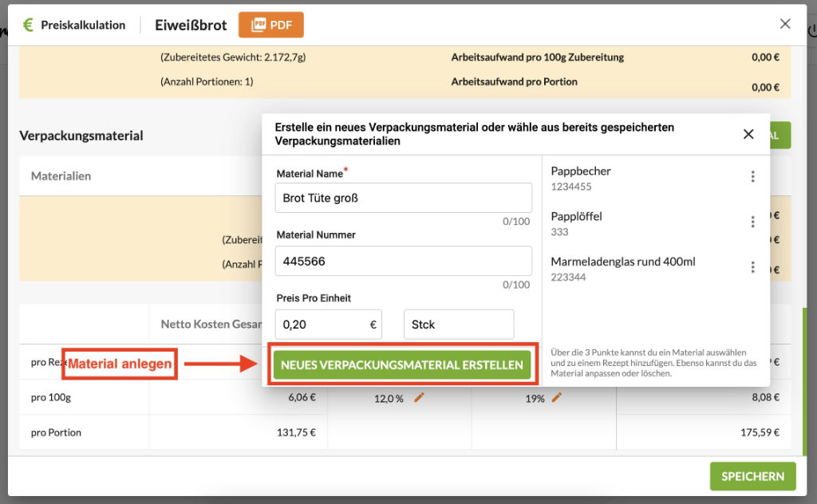The width and height of the screenshot is (817, 504).
Task: Open options for Marmeladenglas rund 400ml
Action: (x=752, y=268)
